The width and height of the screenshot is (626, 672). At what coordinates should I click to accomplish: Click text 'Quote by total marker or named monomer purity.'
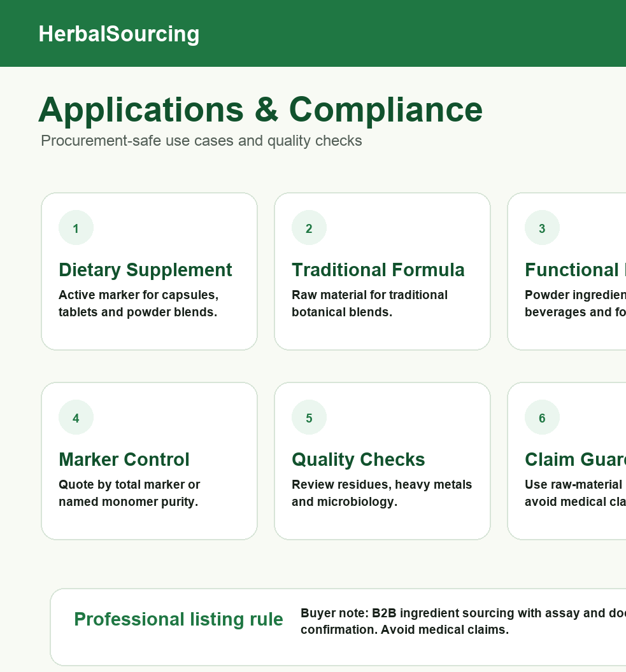click(129, 493)
